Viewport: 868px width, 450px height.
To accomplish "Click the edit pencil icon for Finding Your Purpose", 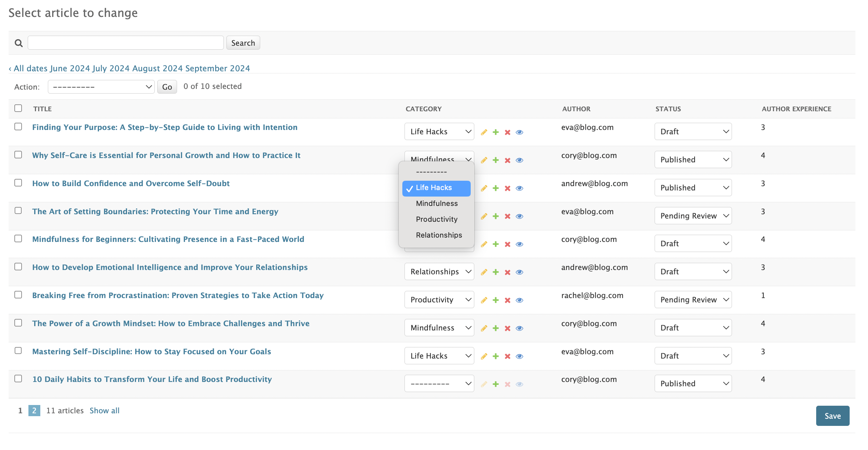I will 484,132.
